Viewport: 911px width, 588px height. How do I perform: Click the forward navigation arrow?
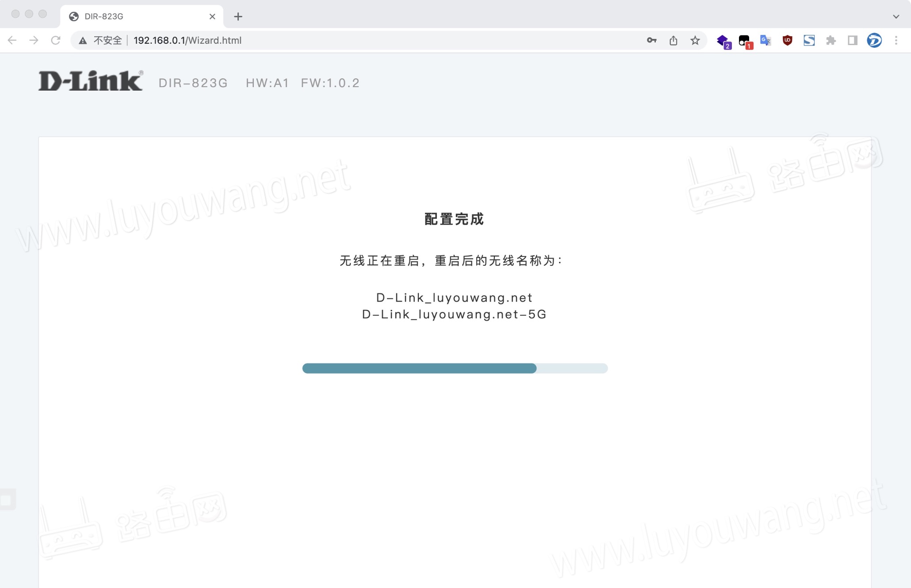click(34, 40)
